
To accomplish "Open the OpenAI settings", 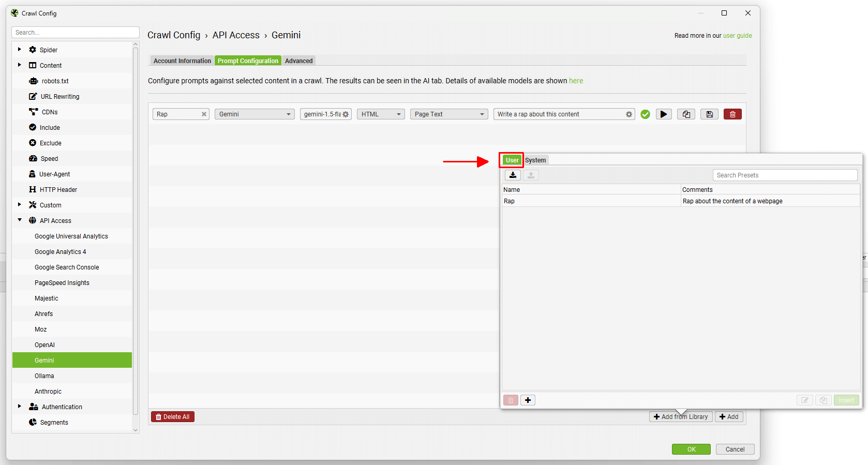I will pyautogui.click(x=44, y=345).
